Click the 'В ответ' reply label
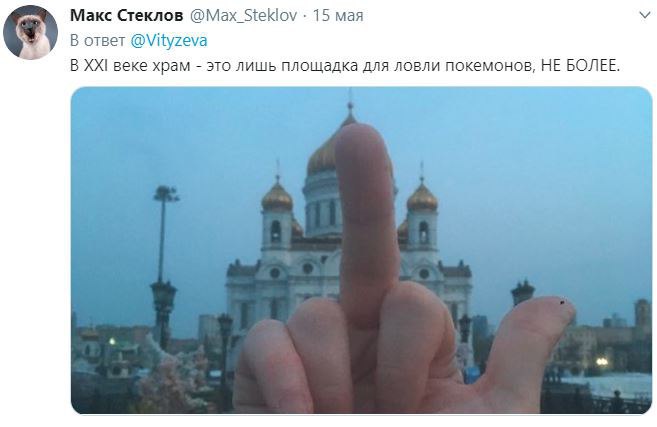This screenshot has width=657, height=427. [98, 41]
